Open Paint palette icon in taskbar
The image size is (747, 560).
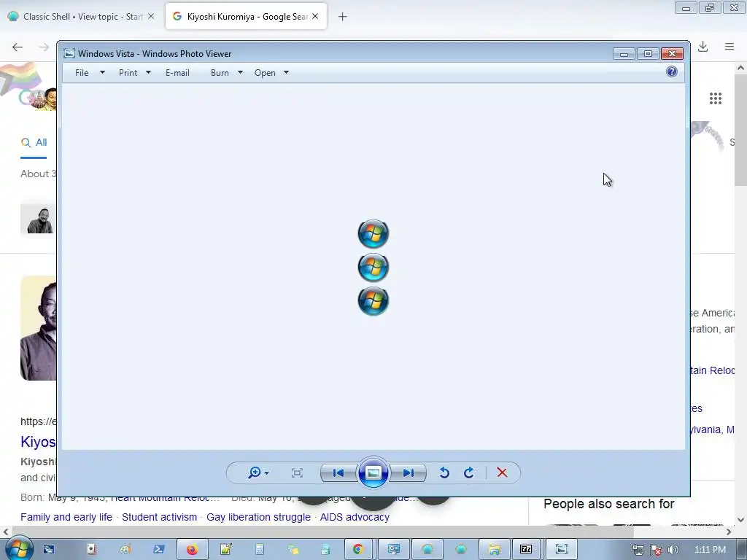click(x=125, y=550)
